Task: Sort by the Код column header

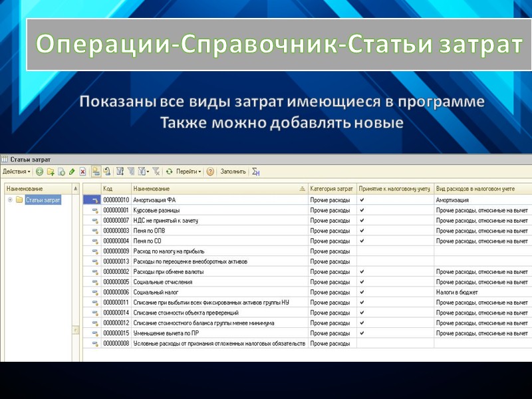Action: point(116,189)
